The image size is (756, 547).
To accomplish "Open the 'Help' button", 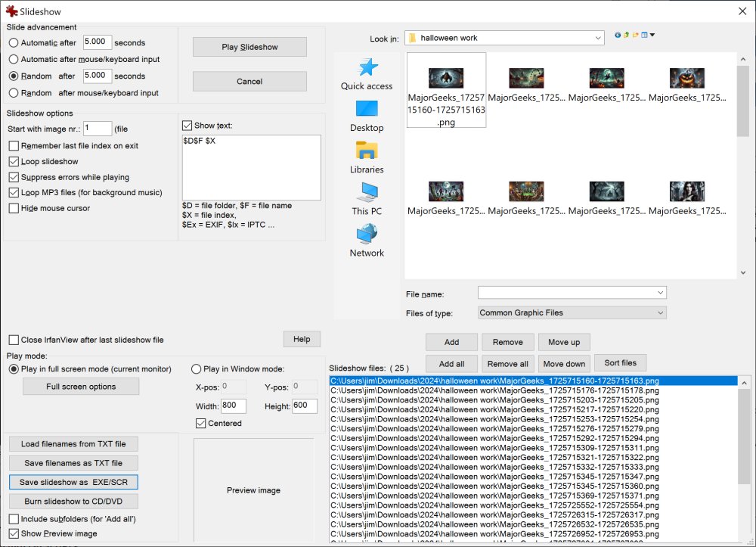I will click(302, 339).
